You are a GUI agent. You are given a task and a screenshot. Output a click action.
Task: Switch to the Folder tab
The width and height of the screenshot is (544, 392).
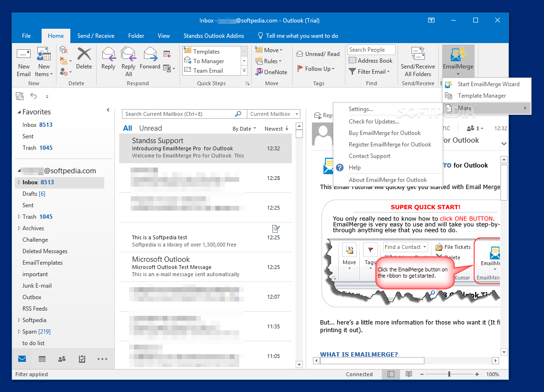point(136,36)
